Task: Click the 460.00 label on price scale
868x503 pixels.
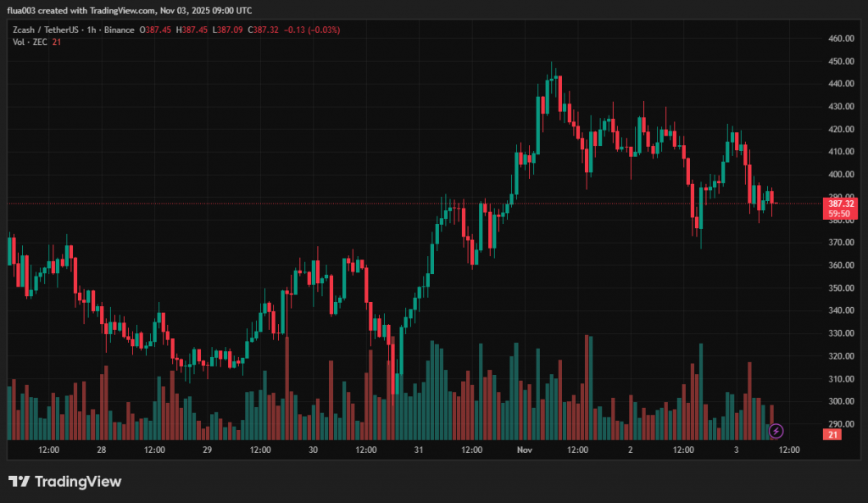Action: (841, 39)
